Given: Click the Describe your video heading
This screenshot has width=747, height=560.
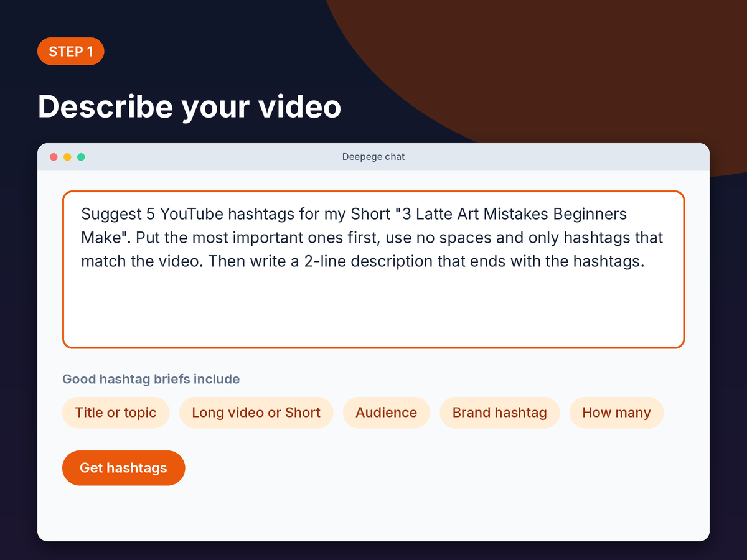Looking at the screenshot, I should pyautogui.click(x=190, y=107).
